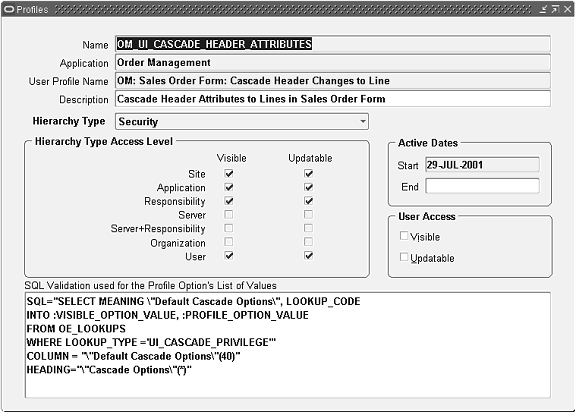
Task: Toggle Organization Updatable checkbox
Action: click(x=308, y=242)
